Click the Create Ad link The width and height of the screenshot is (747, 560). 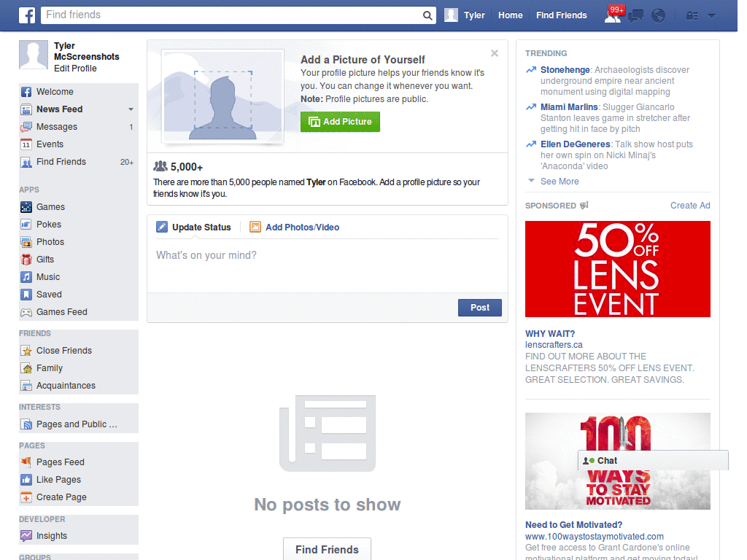click(x=690, y=206)
